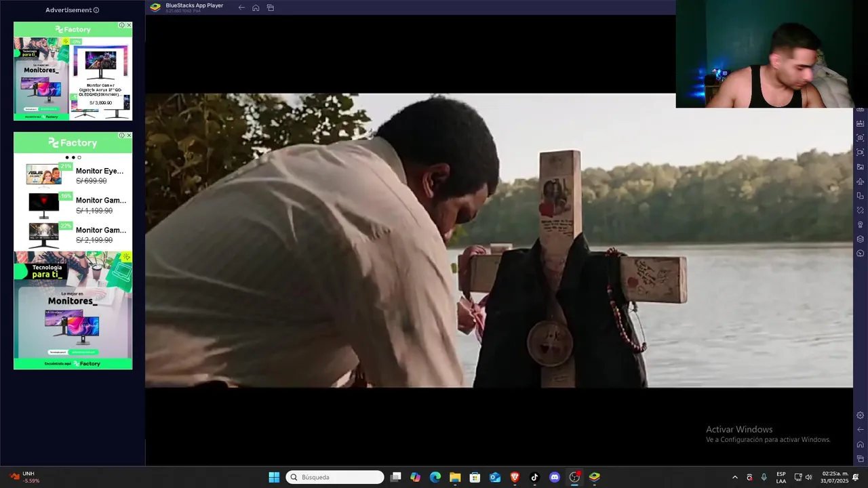
Task: Open ad info icon on top Factory ad
Action: 122,25
